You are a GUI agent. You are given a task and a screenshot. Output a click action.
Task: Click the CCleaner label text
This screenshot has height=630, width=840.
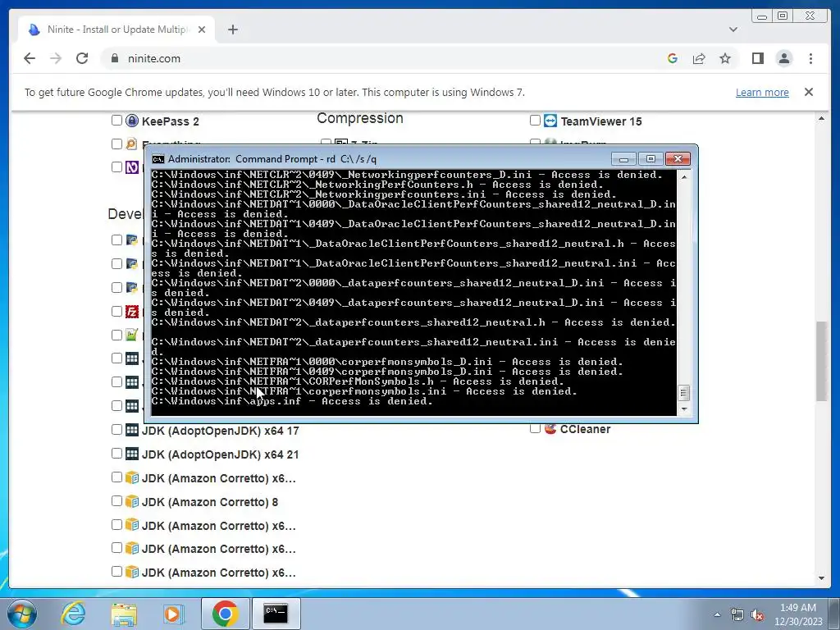pos(585,429)
